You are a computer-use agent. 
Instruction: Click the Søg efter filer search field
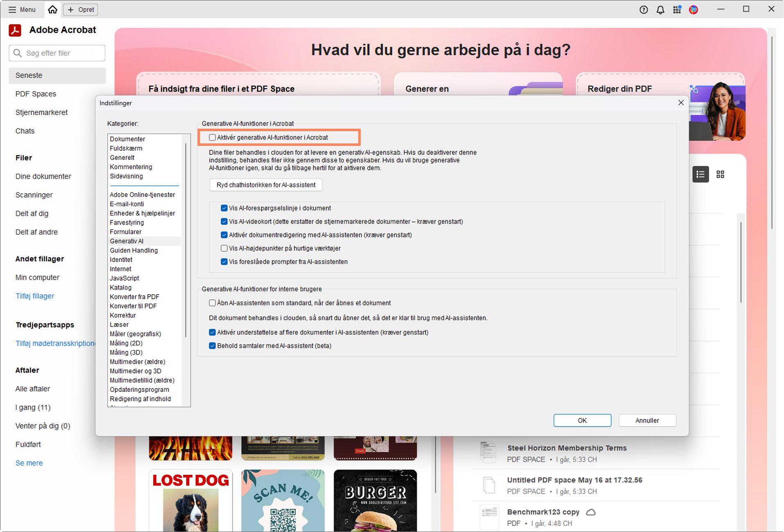point(57,53)
